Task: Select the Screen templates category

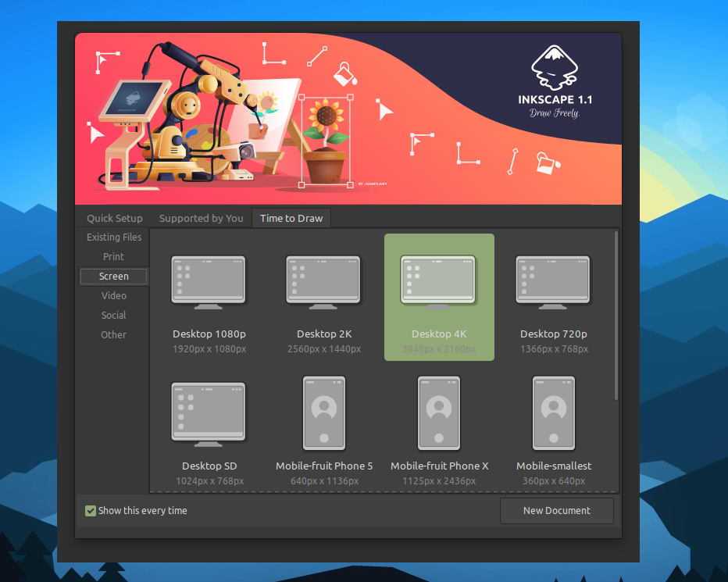Action: 114,277
